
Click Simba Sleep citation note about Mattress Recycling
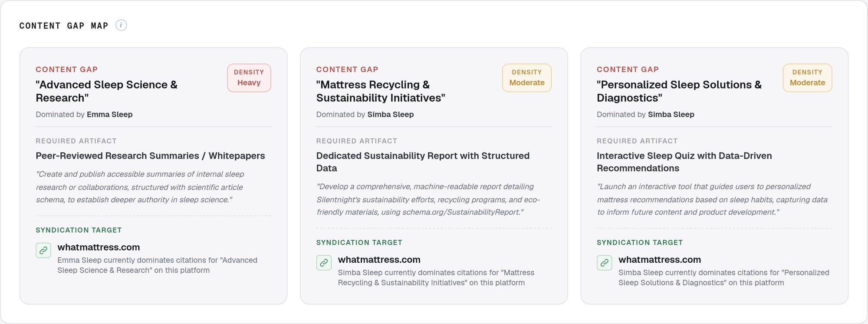[x=436, y=278]
